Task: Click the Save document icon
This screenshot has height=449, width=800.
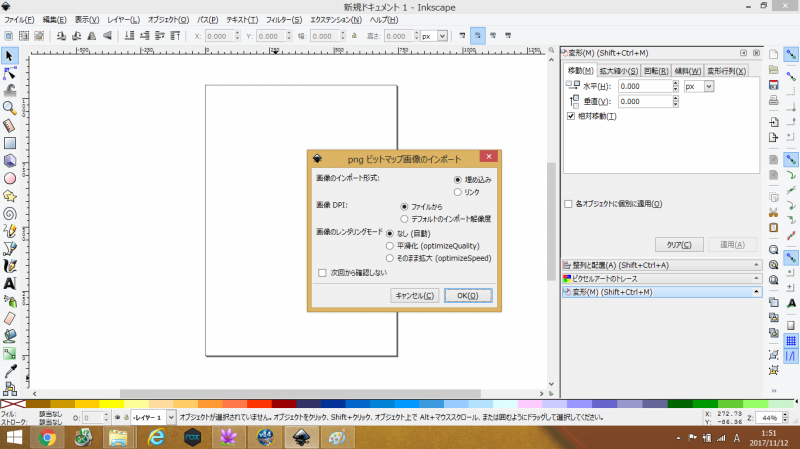Action: click(773, 85)
